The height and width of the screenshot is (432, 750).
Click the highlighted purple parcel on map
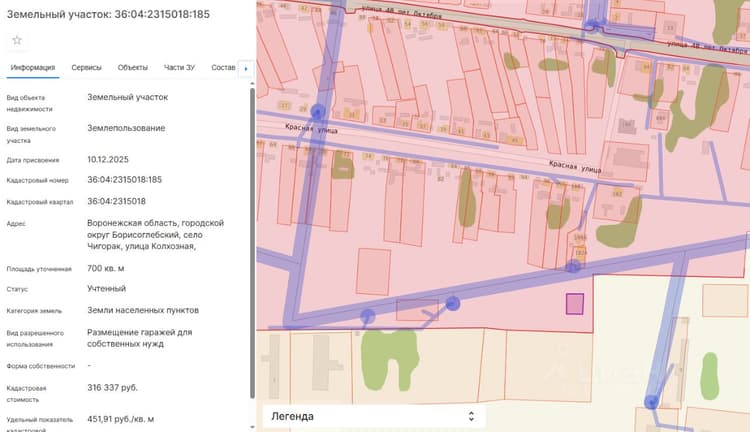click(574, 304)
